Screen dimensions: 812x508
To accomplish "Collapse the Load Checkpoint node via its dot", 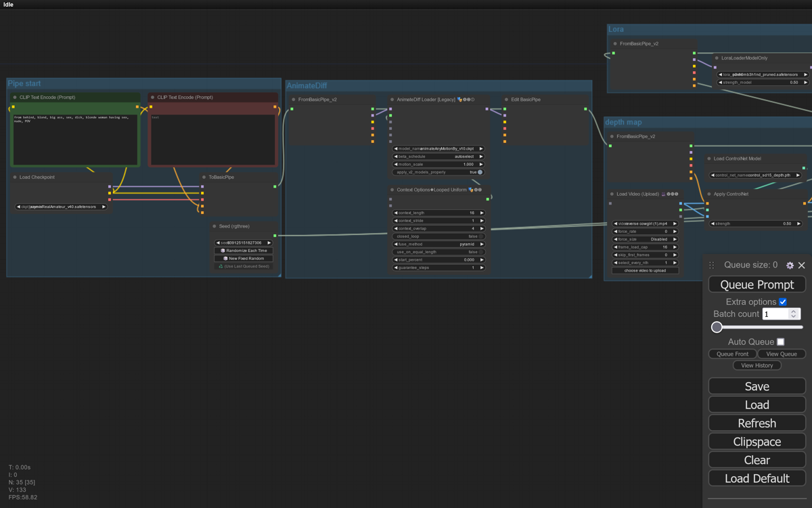I will coord(15,177).
